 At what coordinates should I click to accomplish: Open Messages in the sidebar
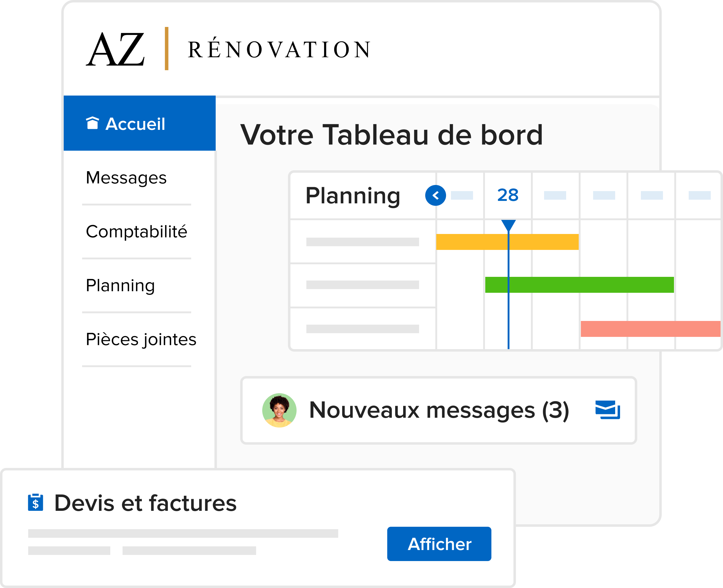126,178
